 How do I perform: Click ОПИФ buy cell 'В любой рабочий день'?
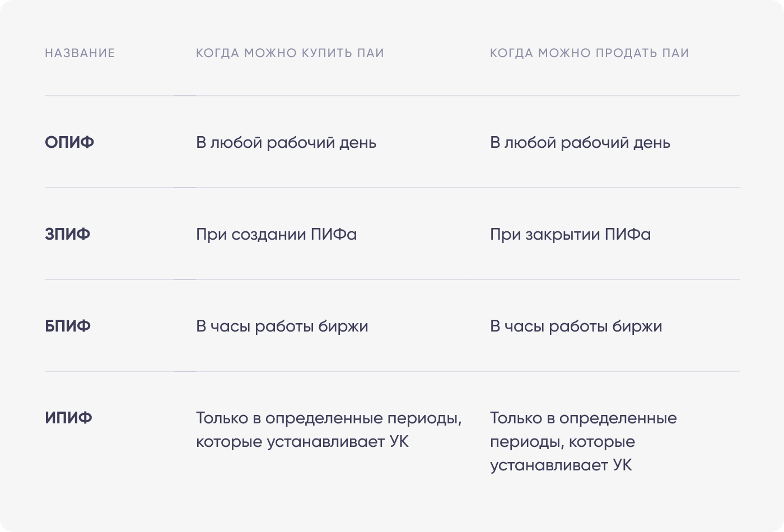[286, 143]
